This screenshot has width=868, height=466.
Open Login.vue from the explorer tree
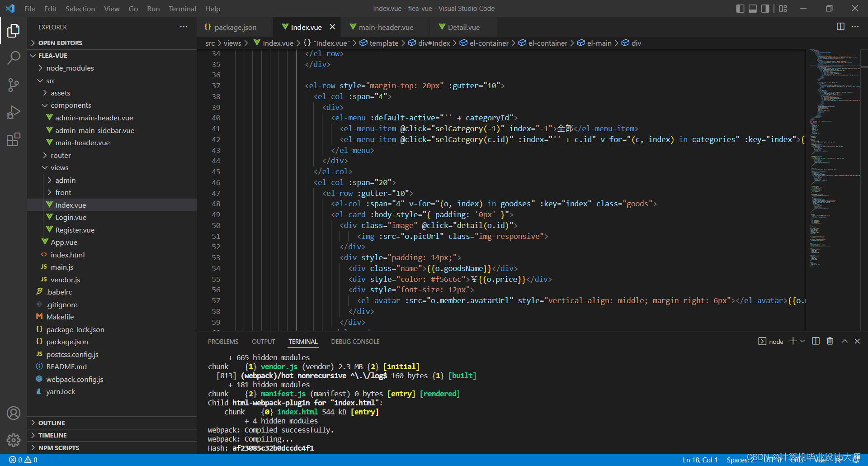coord(71,217)
